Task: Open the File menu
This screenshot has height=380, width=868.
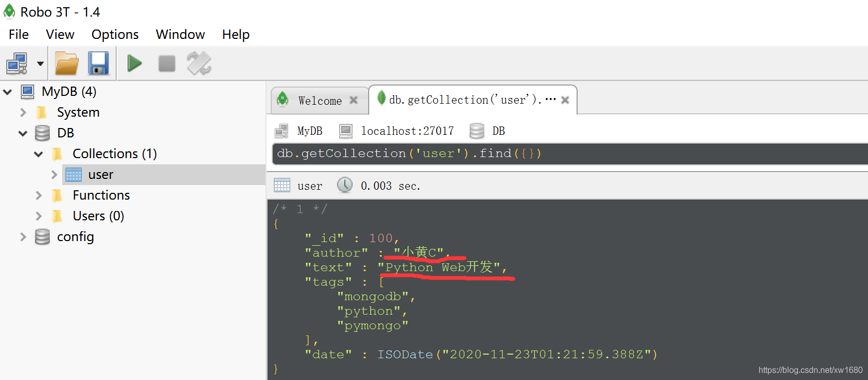Action: [x=19, y=34]
